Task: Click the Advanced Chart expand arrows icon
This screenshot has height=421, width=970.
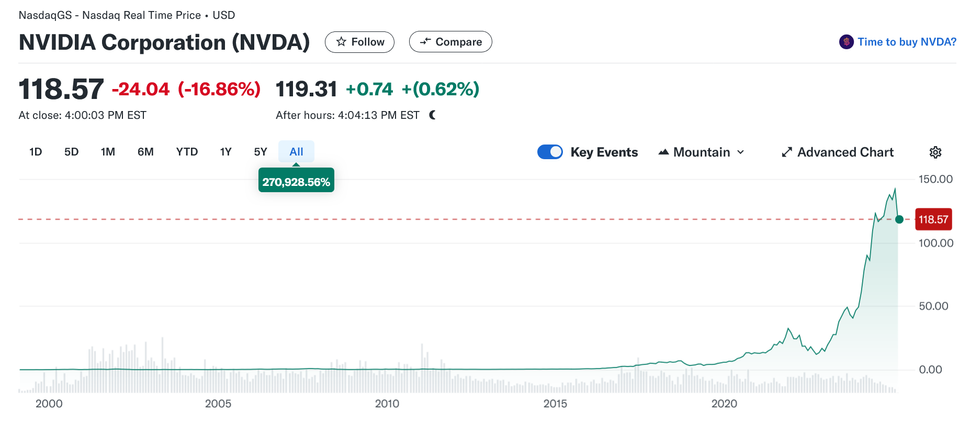Action: (x=787, y=152)
